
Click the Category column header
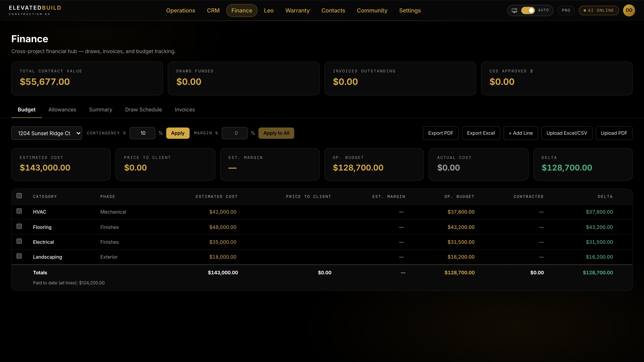click(45, 197)
